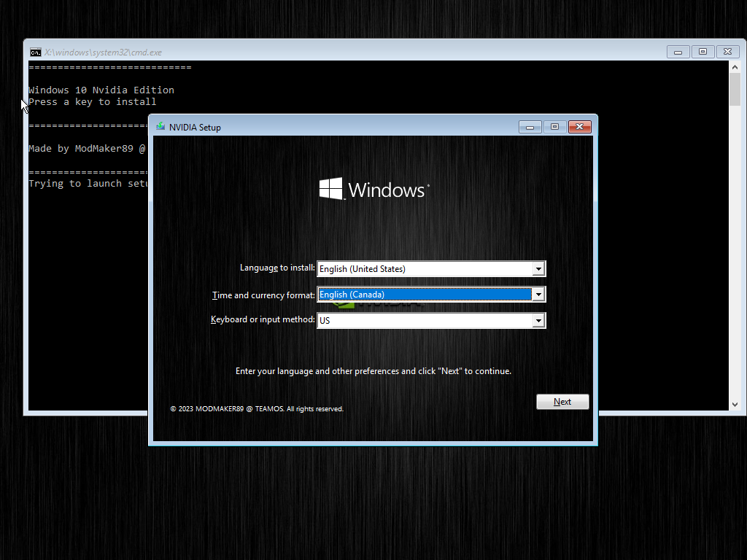Click the cmd.exe scrollbar down arrow
747x560 pixels.
735,404
